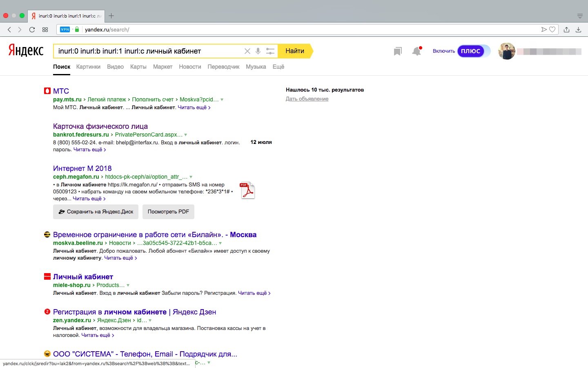
Task: Switch to the Маркет tab
Action: click(x=163, y=67)
